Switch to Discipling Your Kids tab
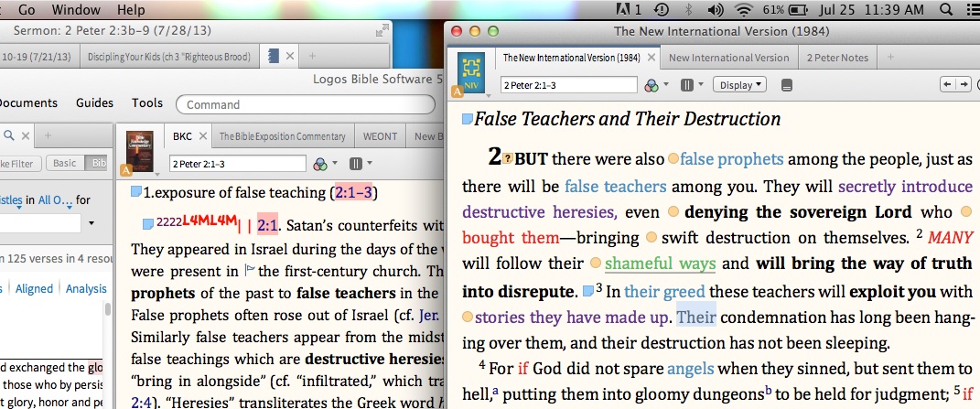 click(168, 57)
